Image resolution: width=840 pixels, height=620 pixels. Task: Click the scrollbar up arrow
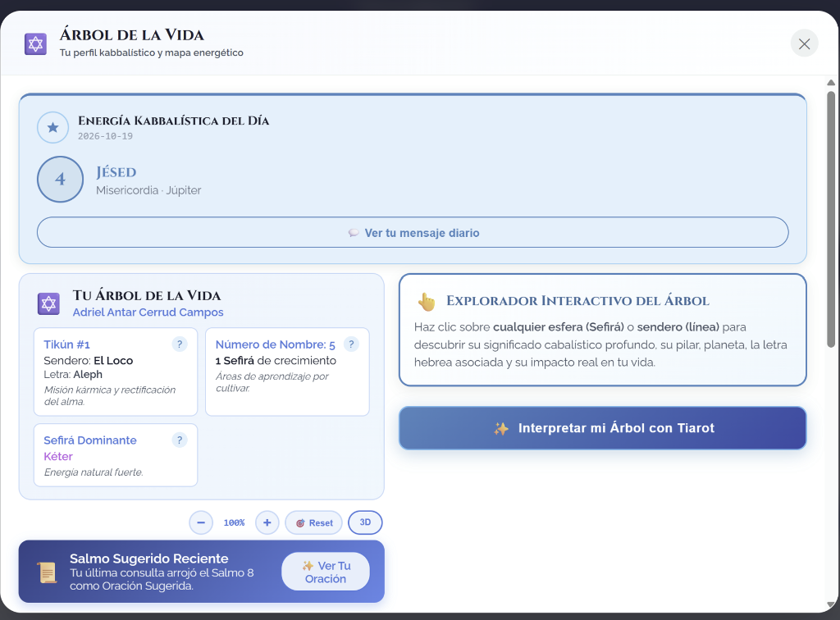[x=831, y=83]
